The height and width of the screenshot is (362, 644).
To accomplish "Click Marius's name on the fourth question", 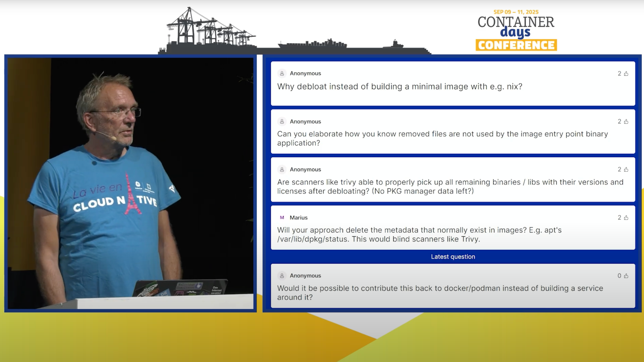I will (x=299, y=218).
